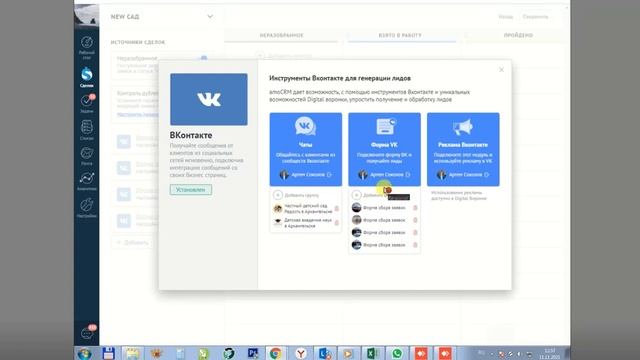640x360 pixels.
Task: Open Yandex Browser from the taskbar
Action: coord(301,353)
